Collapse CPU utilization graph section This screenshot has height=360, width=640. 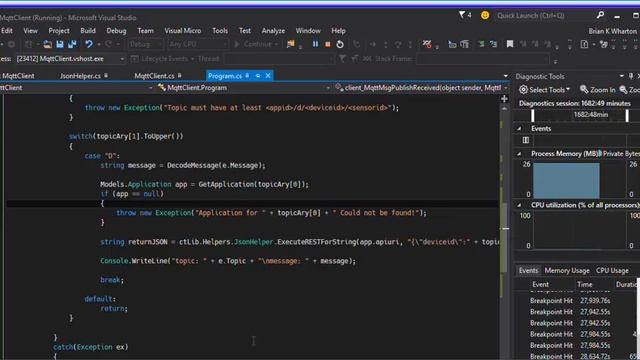pos(520,205)
